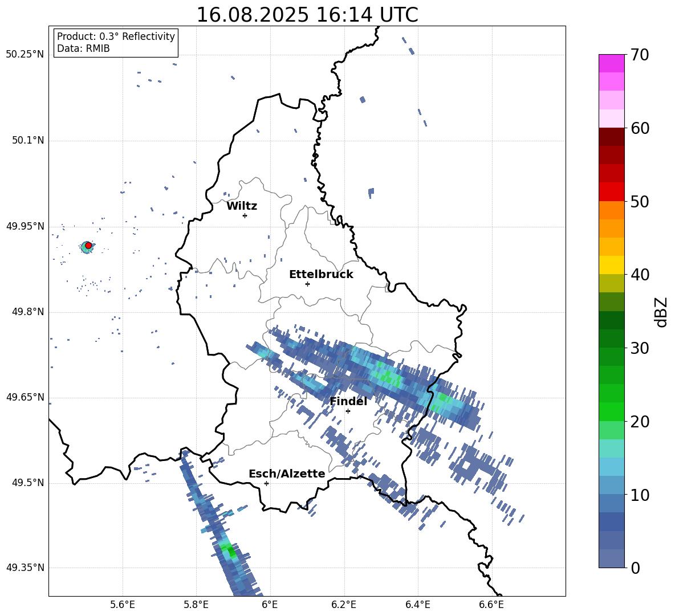Click the Wiltz station cross marker
Viewport: 675px width, 616px height.
(x=245, y=215)
